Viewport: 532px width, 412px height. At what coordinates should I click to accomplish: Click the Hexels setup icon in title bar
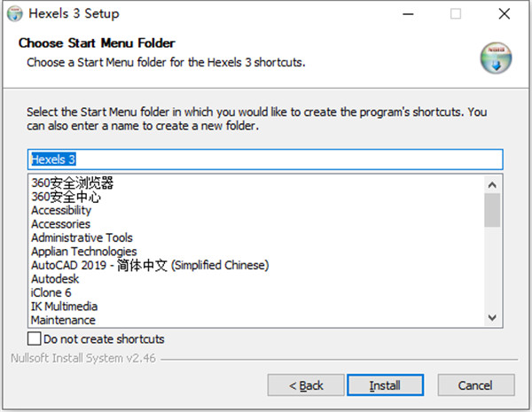coord(14,14)
